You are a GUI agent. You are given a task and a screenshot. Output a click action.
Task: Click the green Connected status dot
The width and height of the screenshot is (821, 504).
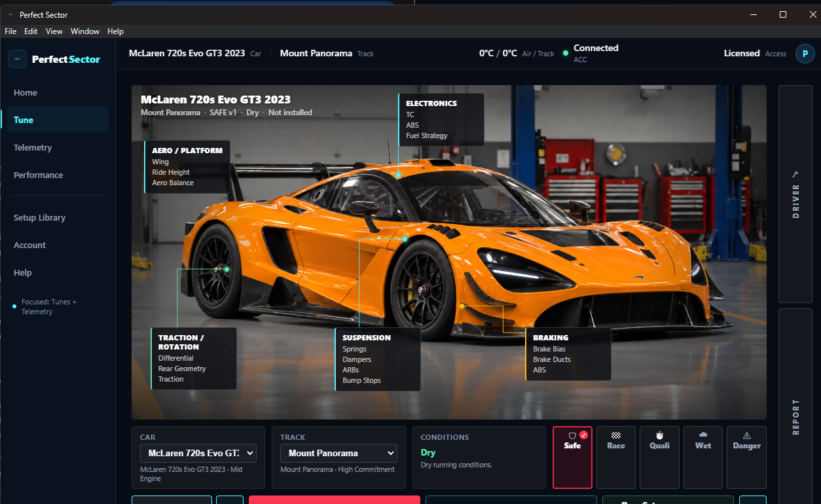(566, 53)
